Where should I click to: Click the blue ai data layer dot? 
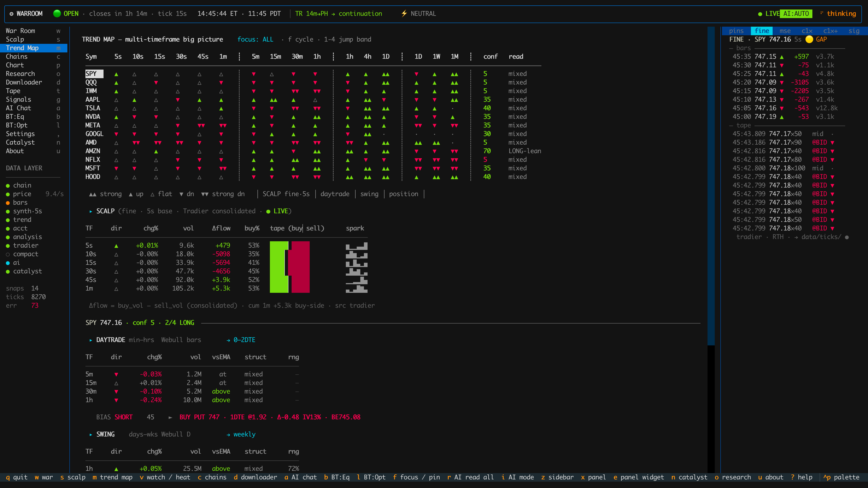coord(8,263)
